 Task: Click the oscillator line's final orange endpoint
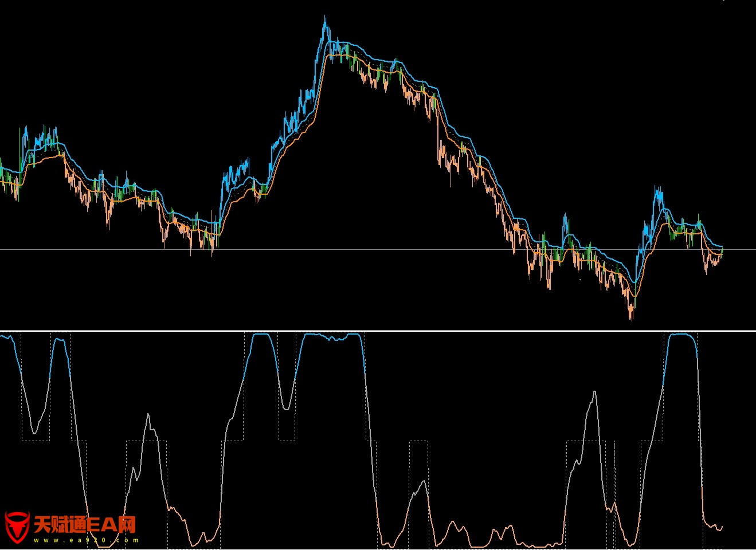tap(722, 526)
